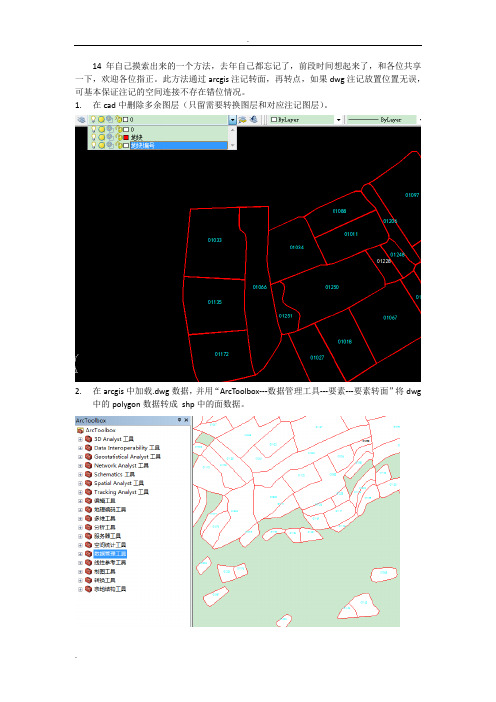Viewport: 496px width, 702px height.
Task: Toggle the freeze sun of the highlighted layer row
Action: click(101, 146)
